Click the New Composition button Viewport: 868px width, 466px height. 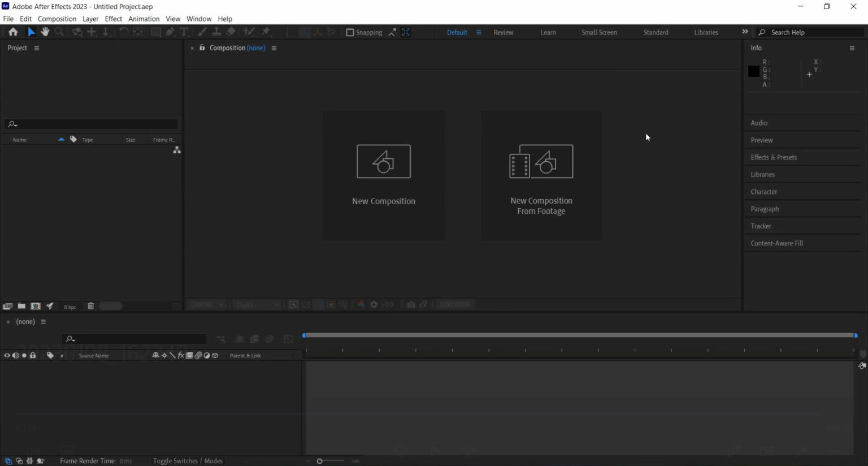[x=383, y=175]
